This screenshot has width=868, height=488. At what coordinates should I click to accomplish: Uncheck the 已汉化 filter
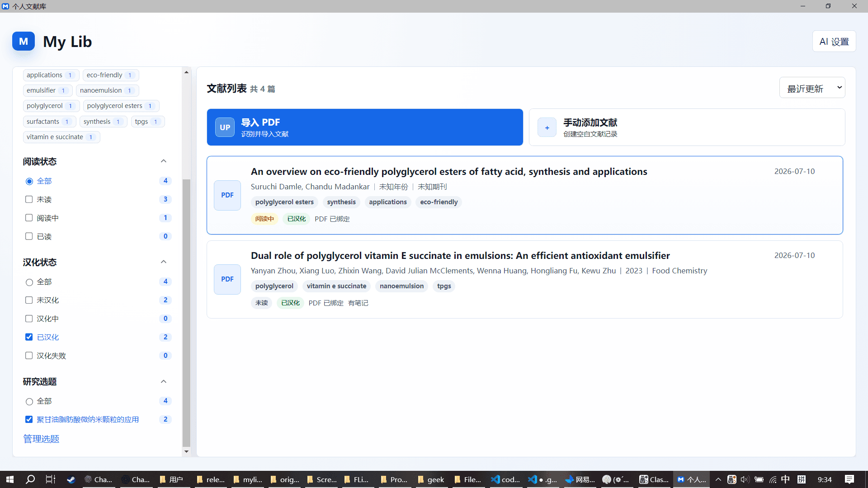coord(29,337)
